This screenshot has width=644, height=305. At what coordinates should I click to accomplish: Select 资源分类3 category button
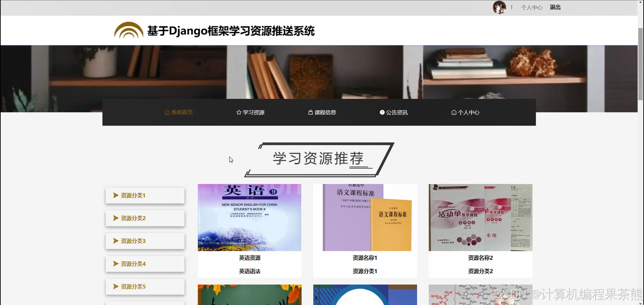pyautogui.click(x=145, y=241)
